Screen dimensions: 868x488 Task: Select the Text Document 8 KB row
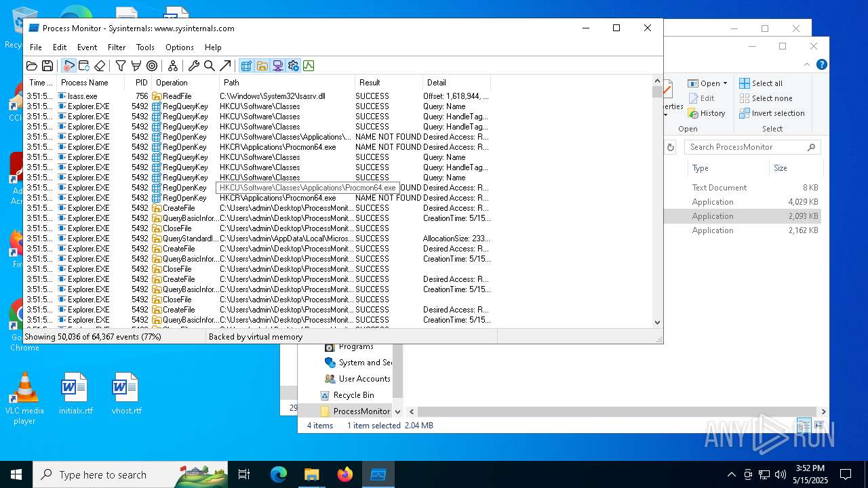tap(743, 188)
